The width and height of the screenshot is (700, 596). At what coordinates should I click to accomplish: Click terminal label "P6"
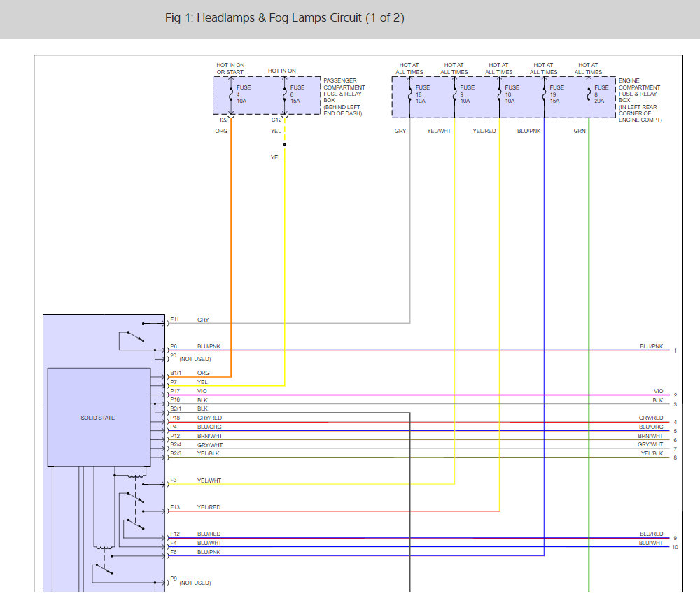pos(174,346)
